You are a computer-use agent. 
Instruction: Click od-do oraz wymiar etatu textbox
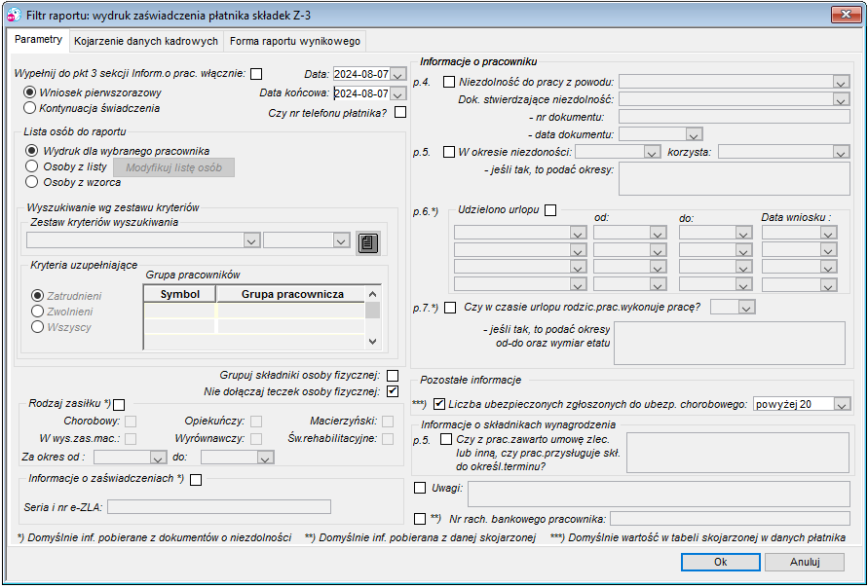[x=730, y=343]
